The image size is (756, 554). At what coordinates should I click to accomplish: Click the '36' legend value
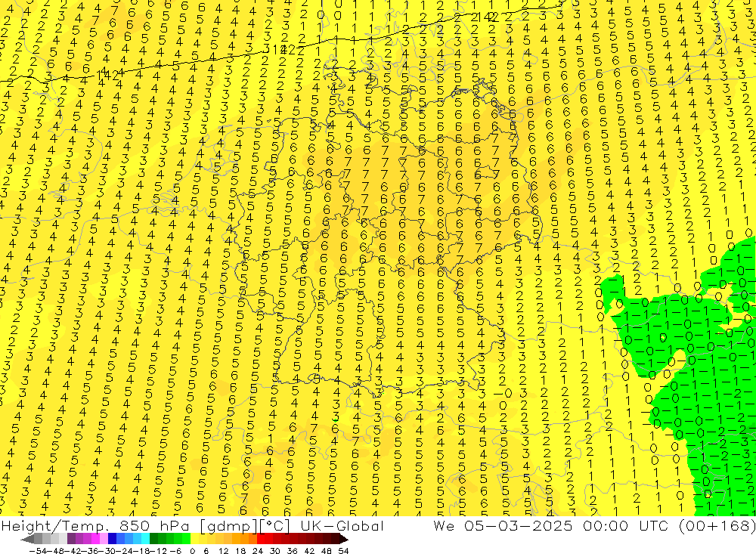pyautogui.click(x=292, y=551)
